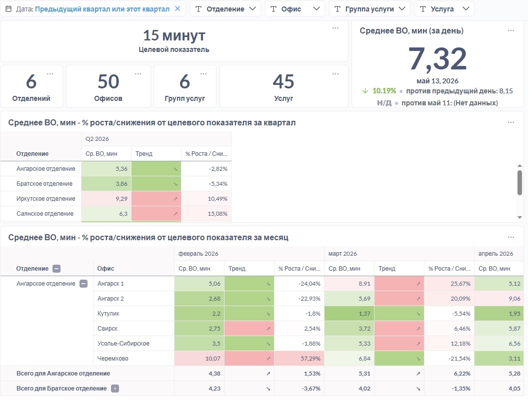Remove the date filter with the X icon

point(177,9)
